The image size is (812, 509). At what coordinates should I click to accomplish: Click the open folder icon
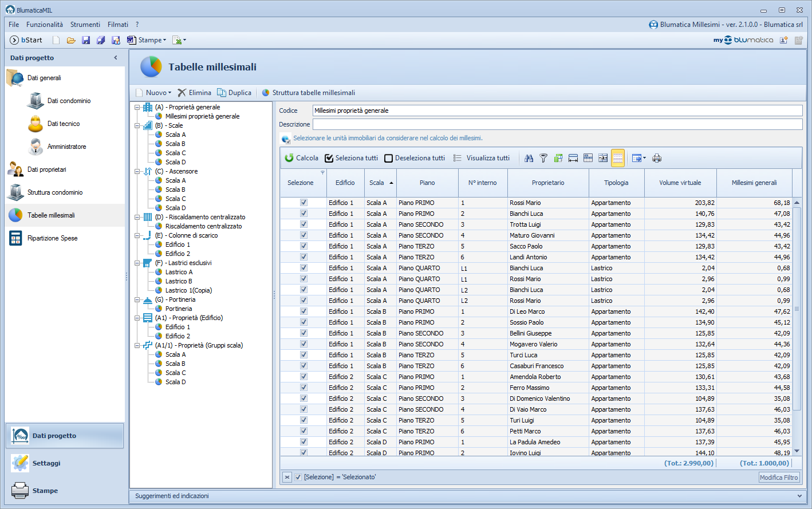(71, 40)
